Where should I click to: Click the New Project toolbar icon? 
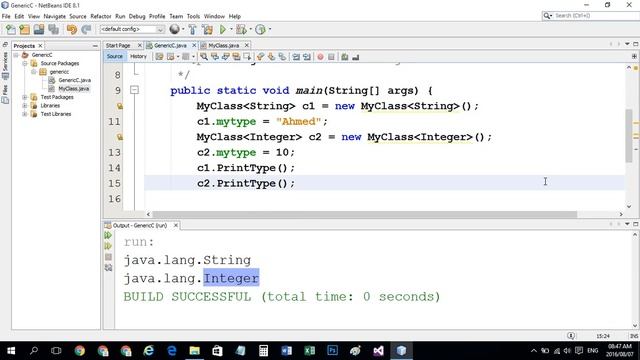click(x=24, y=29)
